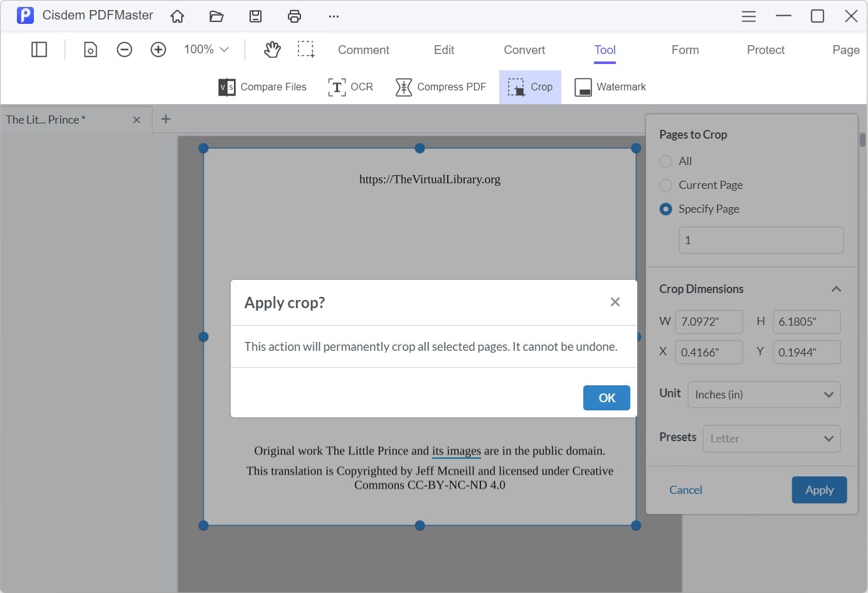The image size is (868, 593).
Task: Open the Unit dropdown showing Inches
Action: [x=763, y=395]
